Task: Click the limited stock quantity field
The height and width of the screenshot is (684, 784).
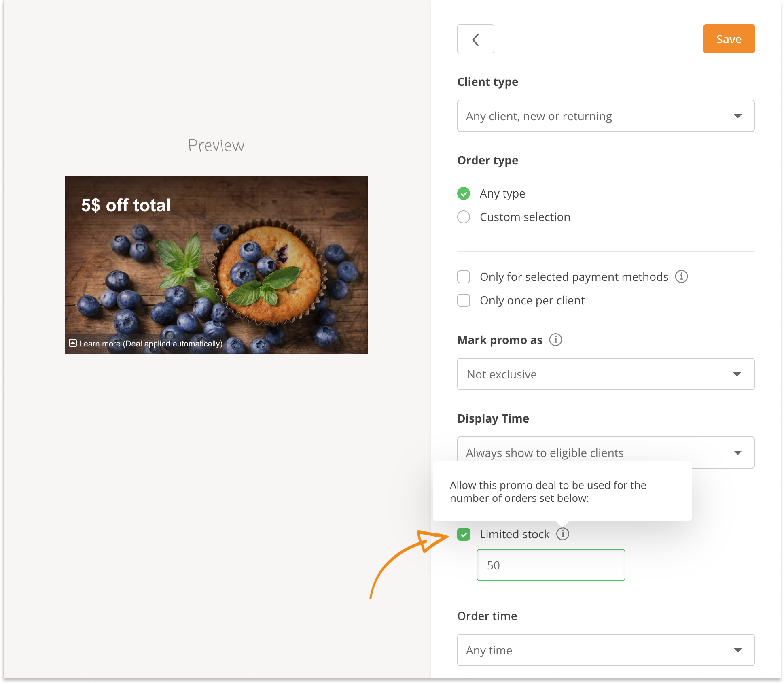Action: click(551, 565)
